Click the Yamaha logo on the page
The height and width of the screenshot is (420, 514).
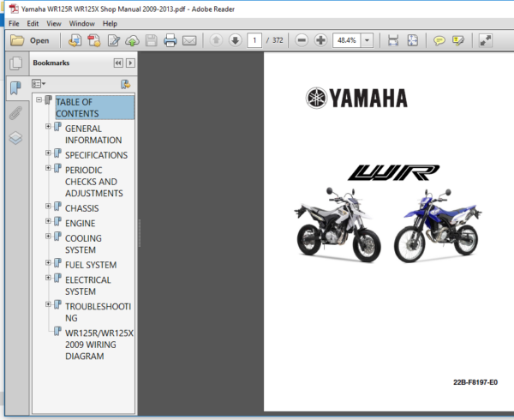click(x=356, y=98)
